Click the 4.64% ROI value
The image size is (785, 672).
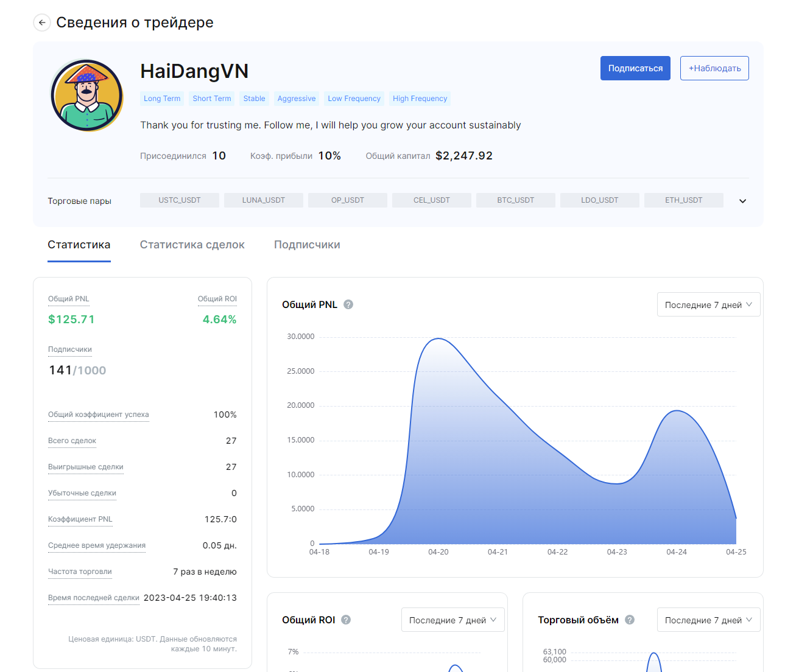(219, 320)
